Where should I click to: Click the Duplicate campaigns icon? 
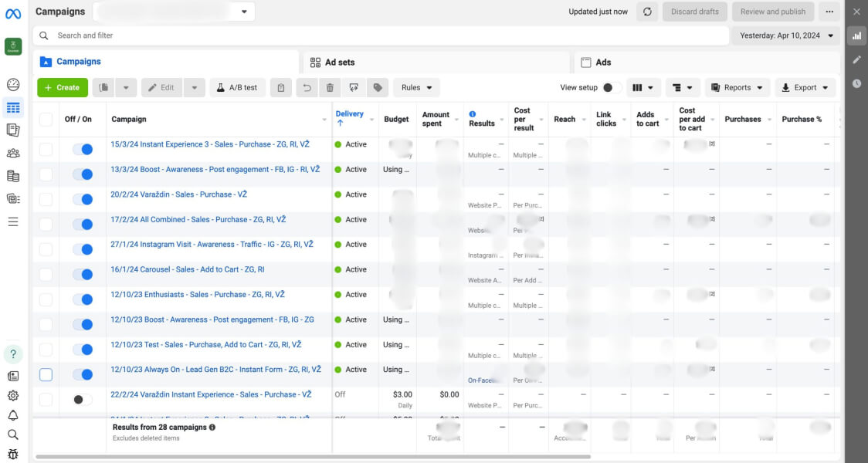pos(103,87)
